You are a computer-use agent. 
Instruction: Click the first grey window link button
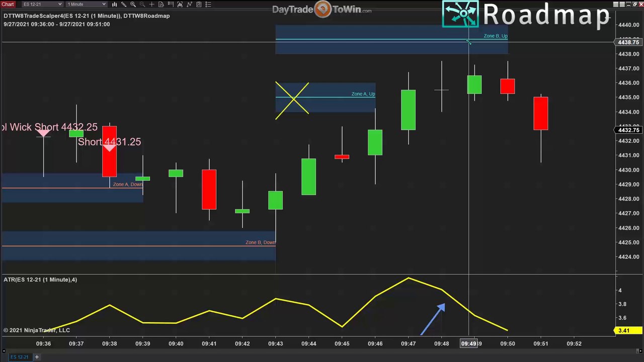[x=616, y=5]
